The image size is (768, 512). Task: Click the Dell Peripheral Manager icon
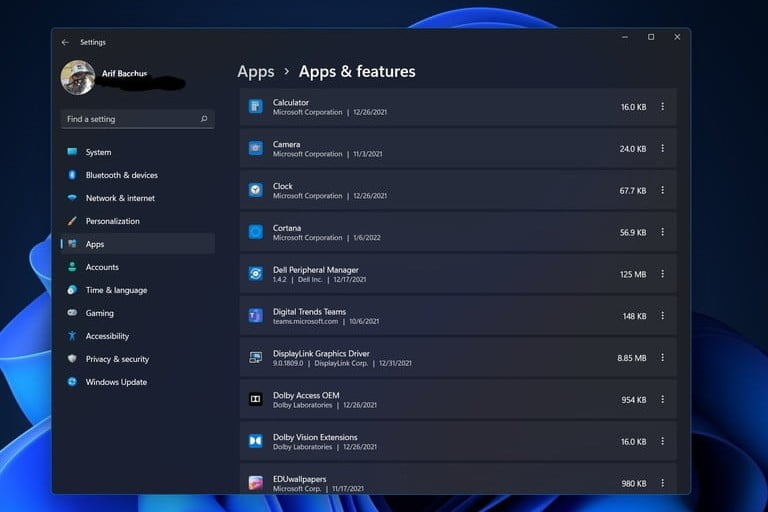[x=256, y=273]
